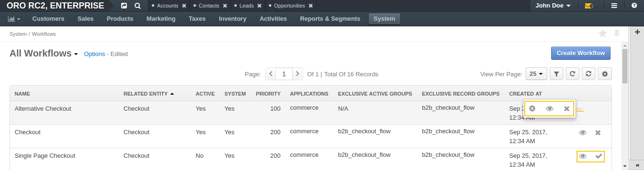
Task: Click the vertical scrollbar thumb
Action: point(625,65)
